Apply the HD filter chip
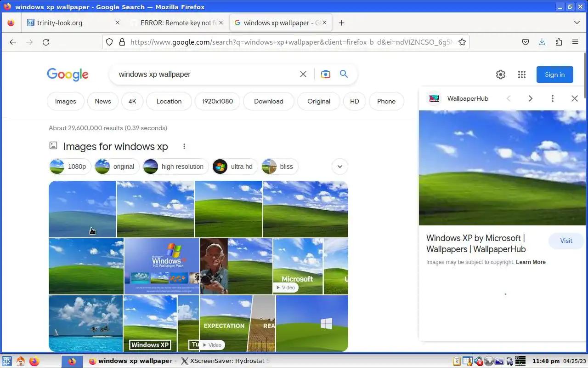588x368 pixels. pos(355,101)
